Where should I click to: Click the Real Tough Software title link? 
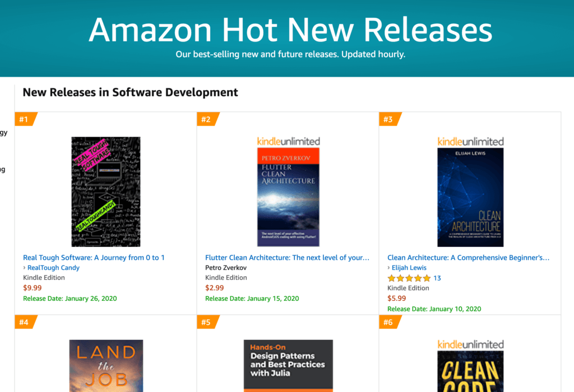(x=94, y=258)
